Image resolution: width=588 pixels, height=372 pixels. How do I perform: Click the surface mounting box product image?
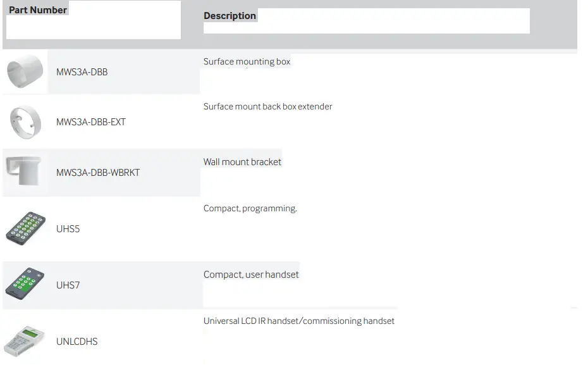point(25,71)
